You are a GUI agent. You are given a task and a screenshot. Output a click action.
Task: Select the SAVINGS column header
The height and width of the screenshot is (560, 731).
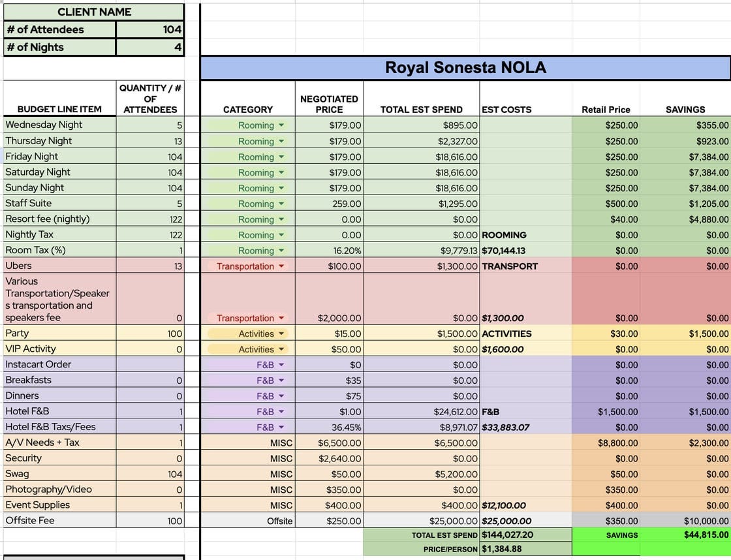(x=685, y=99)
